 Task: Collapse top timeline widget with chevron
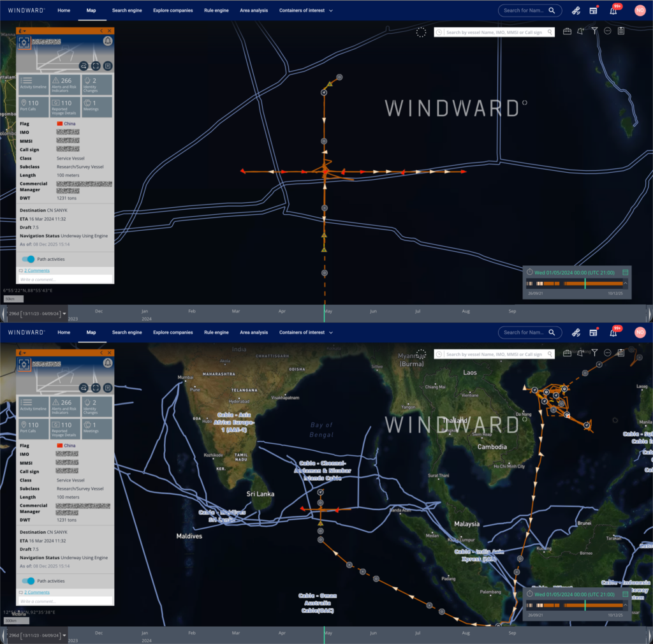pyautogui.click(x=625, y=283)
